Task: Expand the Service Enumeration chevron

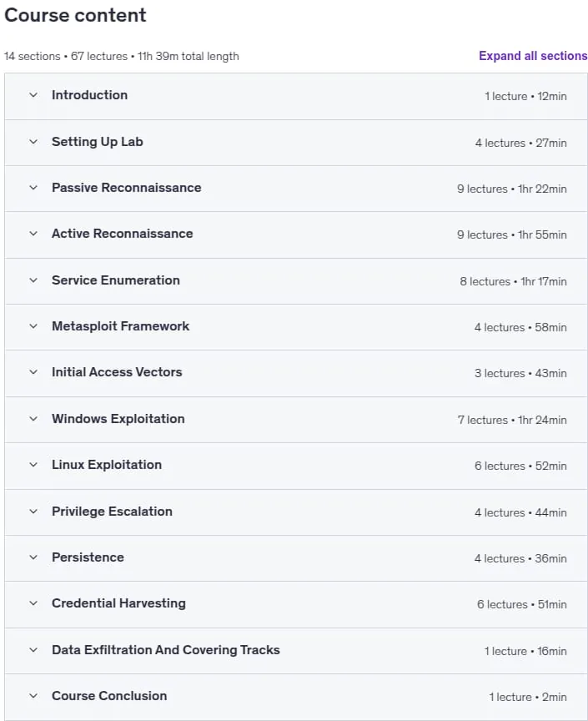Action: point(33,280)
